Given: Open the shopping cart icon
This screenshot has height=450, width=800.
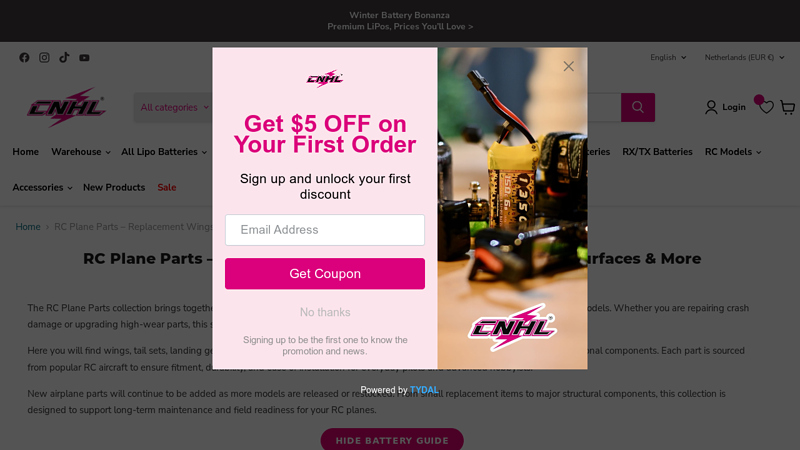Looking at the screenshot, I should coord(787,107).
